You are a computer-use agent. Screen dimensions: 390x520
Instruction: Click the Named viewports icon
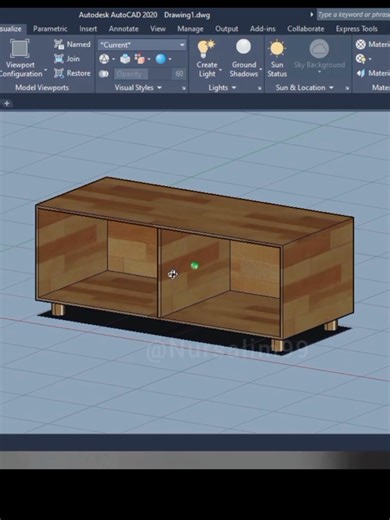59,44
